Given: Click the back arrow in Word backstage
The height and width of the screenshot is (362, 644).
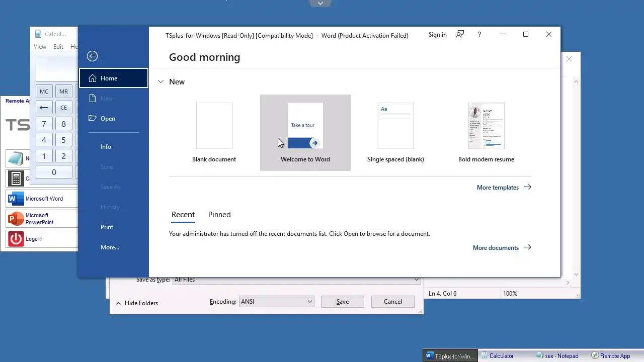Looking at the screenshot, I should tap(92, 56).
